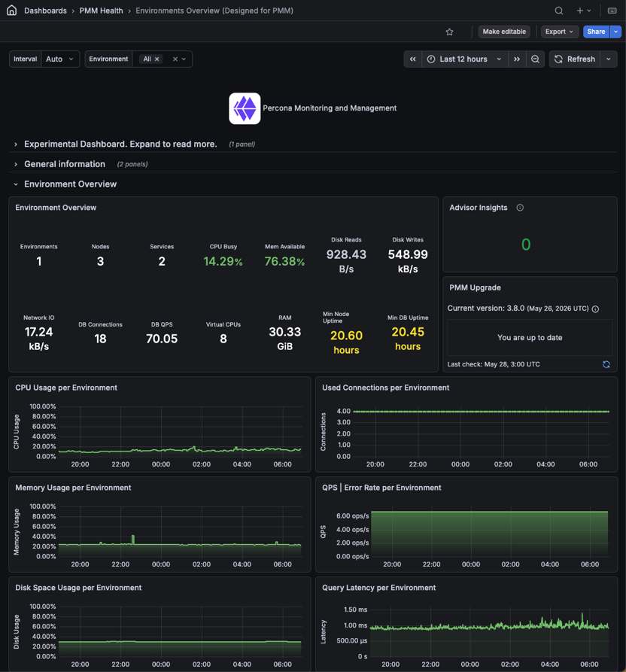Go to PMM Health breadcrumb
The height and width of the screenshot is (672, 626).
point(101,11)
